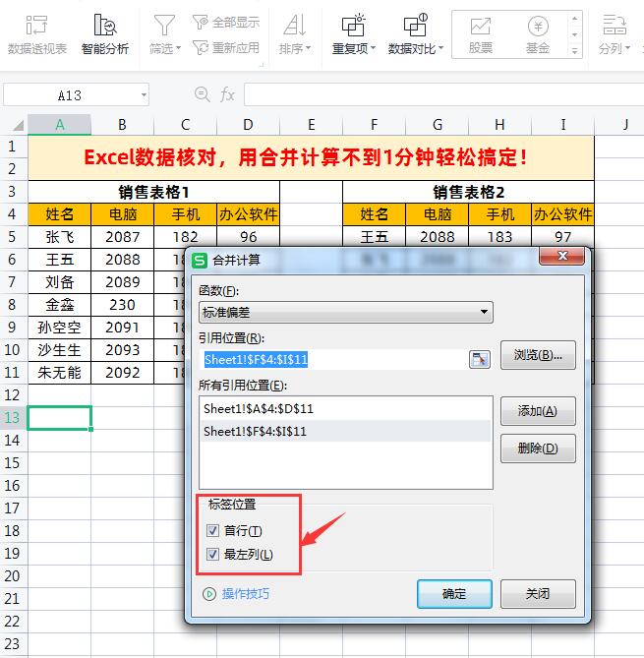Select Sheet1!$F$4:$I$11 in reference list
Image resolution: width=644 pixels, height=658 pixels.
(345, 432)
